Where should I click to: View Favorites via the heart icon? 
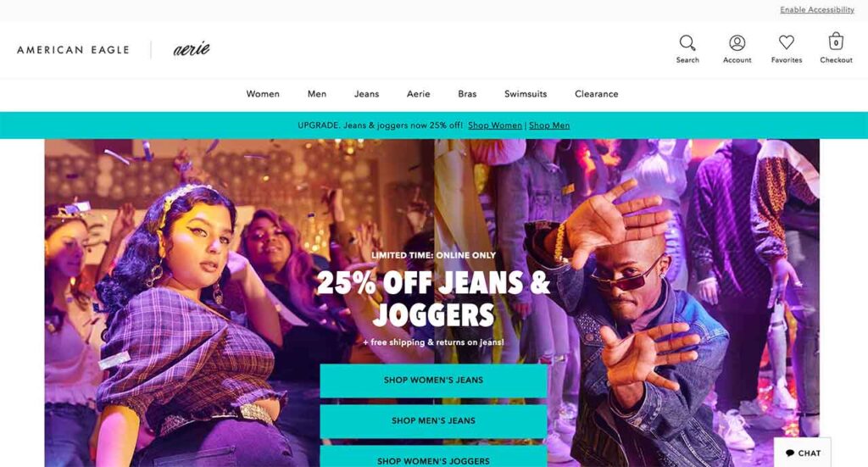click(x=786, y=42)
